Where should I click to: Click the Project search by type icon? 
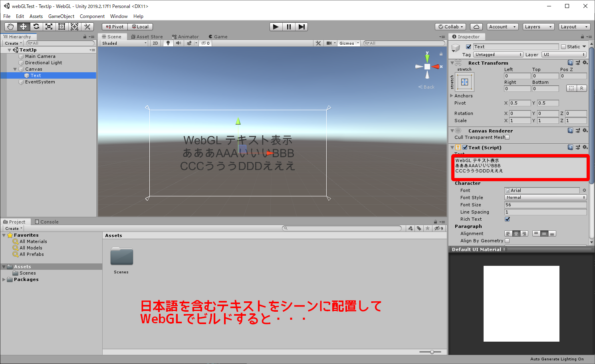pos(410,228)
